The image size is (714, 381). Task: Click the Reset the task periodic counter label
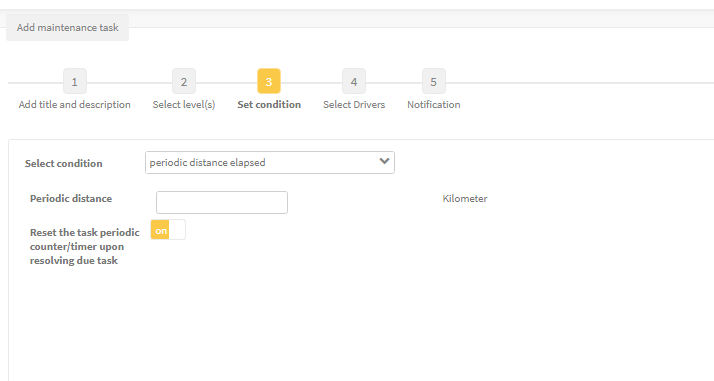point(85,246)
